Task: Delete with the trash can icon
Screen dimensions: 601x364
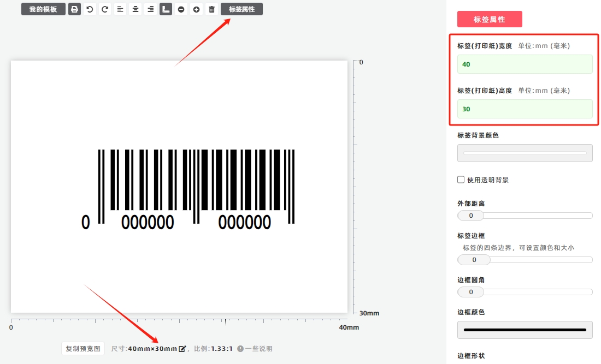Action: (x=211, y=9)
